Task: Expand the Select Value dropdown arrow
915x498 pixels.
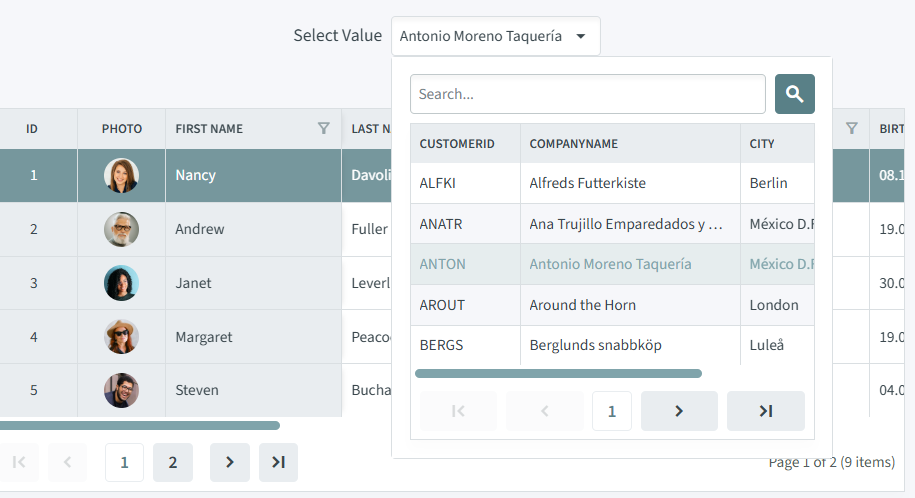Action: point(581,36)
